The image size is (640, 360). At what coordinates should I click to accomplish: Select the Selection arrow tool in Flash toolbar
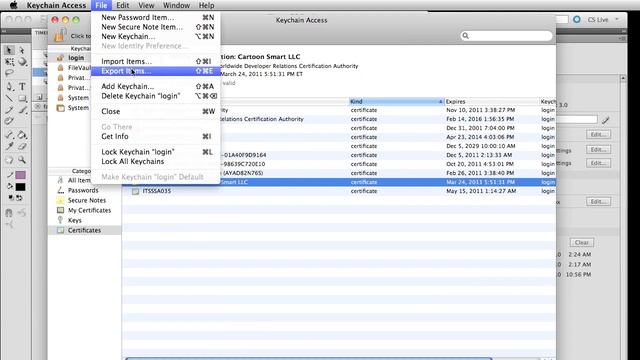[x=9, y=50]
